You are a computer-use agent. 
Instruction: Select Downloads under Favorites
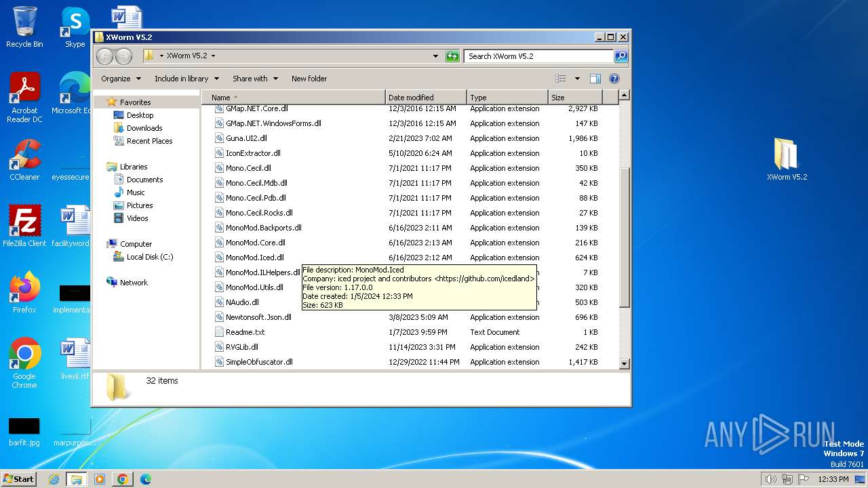pos(144,128)
